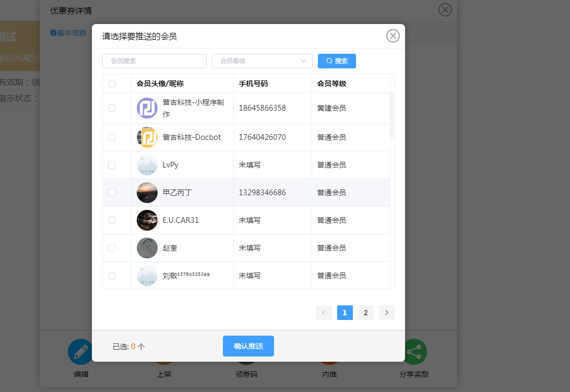Click the member search input field
This screenshot has width=570, height=392.
pyautogui.click(x=155, y=61)
